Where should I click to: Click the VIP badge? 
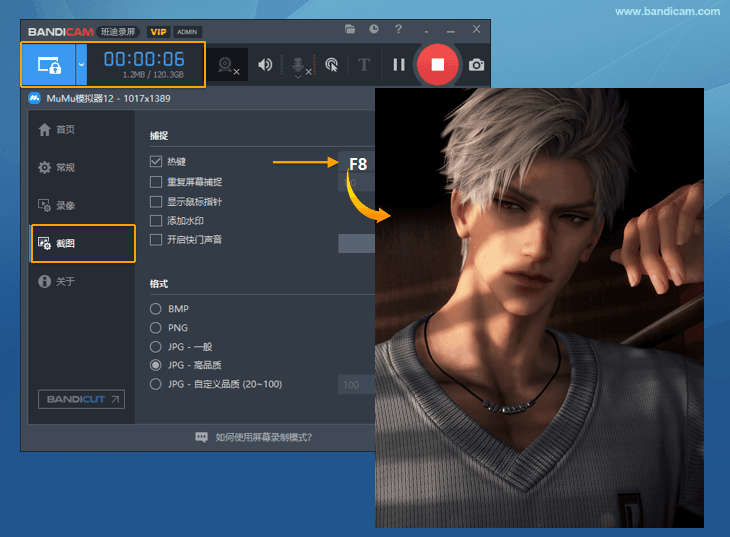(158, 32)
